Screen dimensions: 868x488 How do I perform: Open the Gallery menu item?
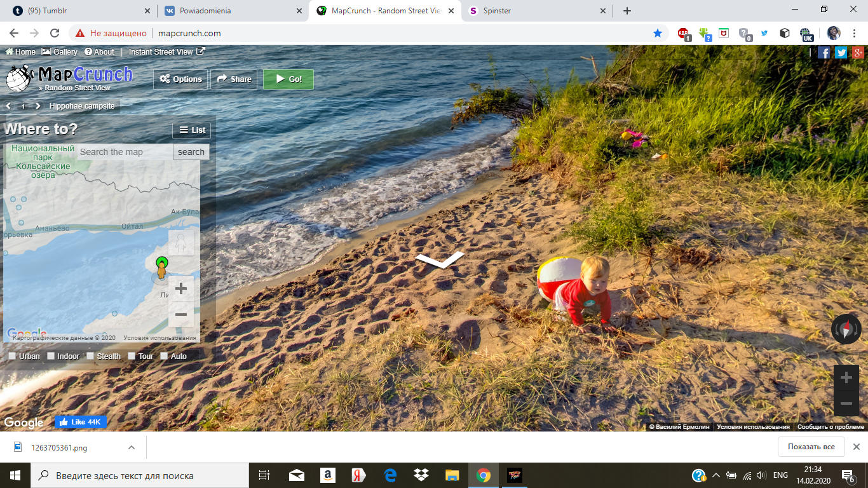pos(60,52)
